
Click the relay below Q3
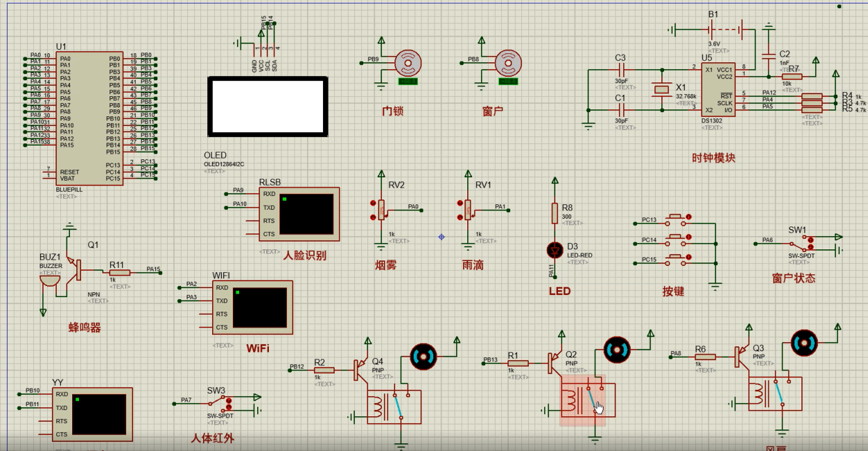[x=774, y=393]
